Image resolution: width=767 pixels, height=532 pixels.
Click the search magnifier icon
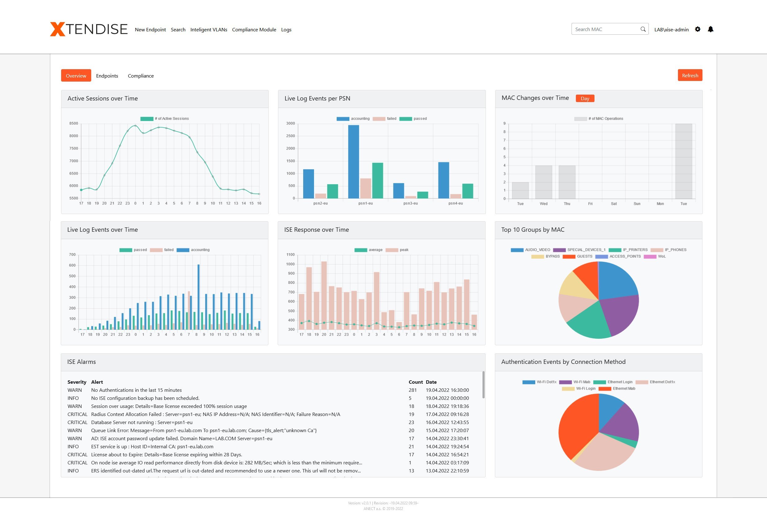point(643,29)
